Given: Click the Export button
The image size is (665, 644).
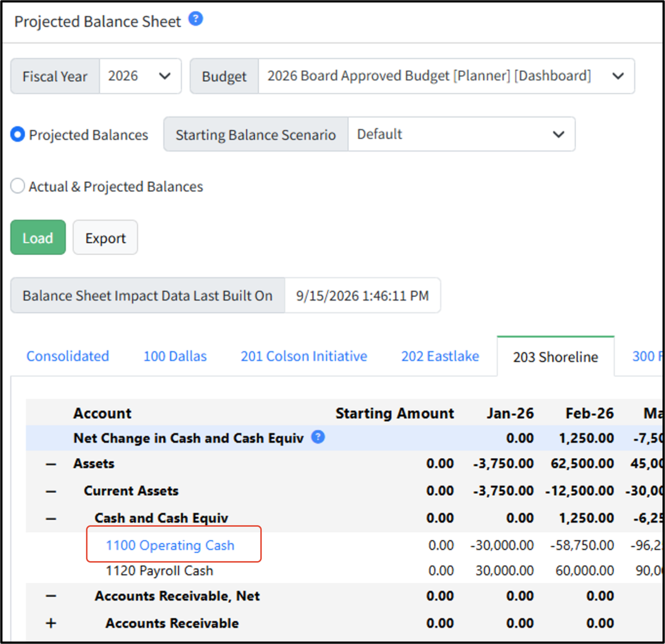Looking at the screenshot, I should coord(105,237).
